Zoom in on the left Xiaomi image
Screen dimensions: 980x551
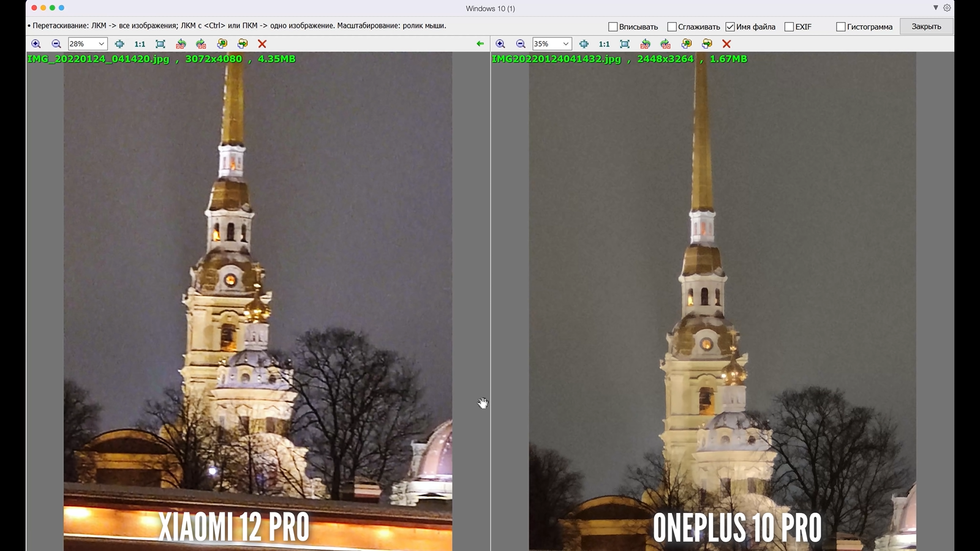pos(36,44)
